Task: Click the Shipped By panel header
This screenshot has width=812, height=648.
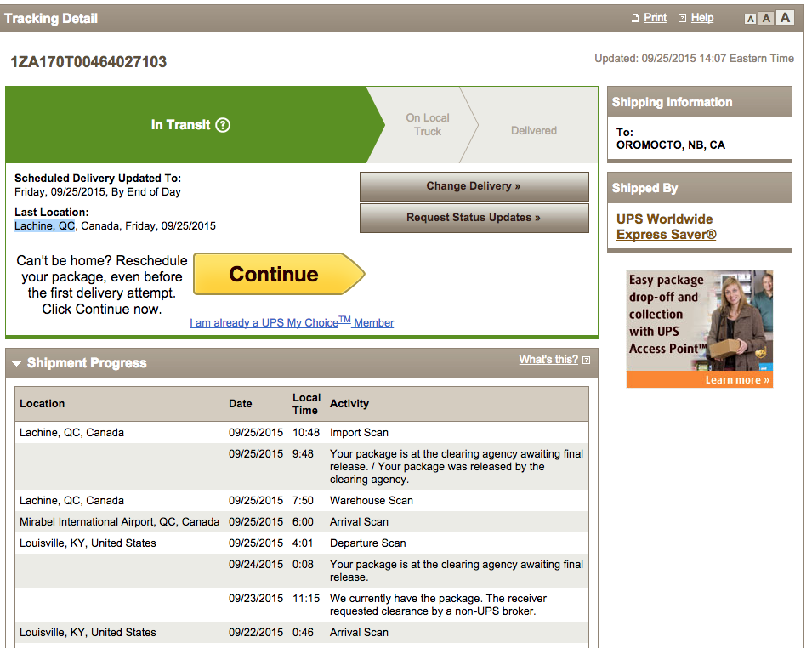Action: 700,188
